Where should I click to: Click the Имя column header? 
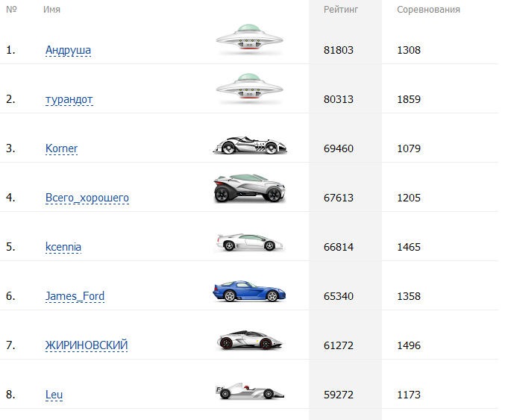click(x=52, y=10)
